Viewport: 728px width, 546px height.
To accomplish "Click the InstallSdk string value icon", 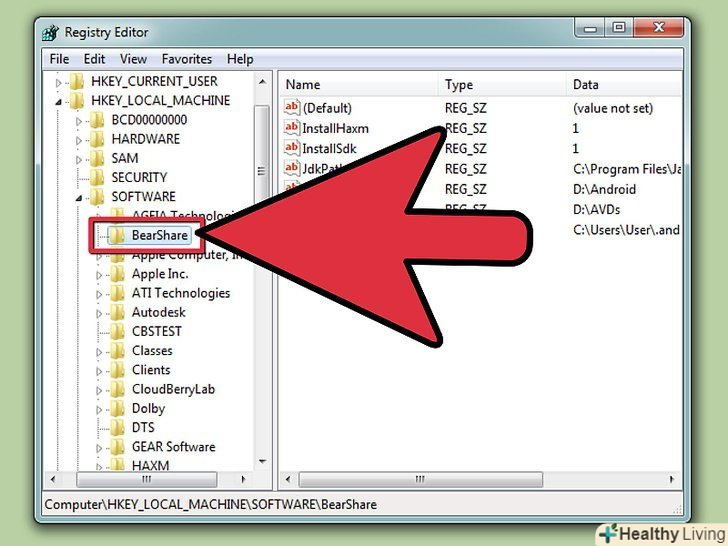I will point(292,148).
